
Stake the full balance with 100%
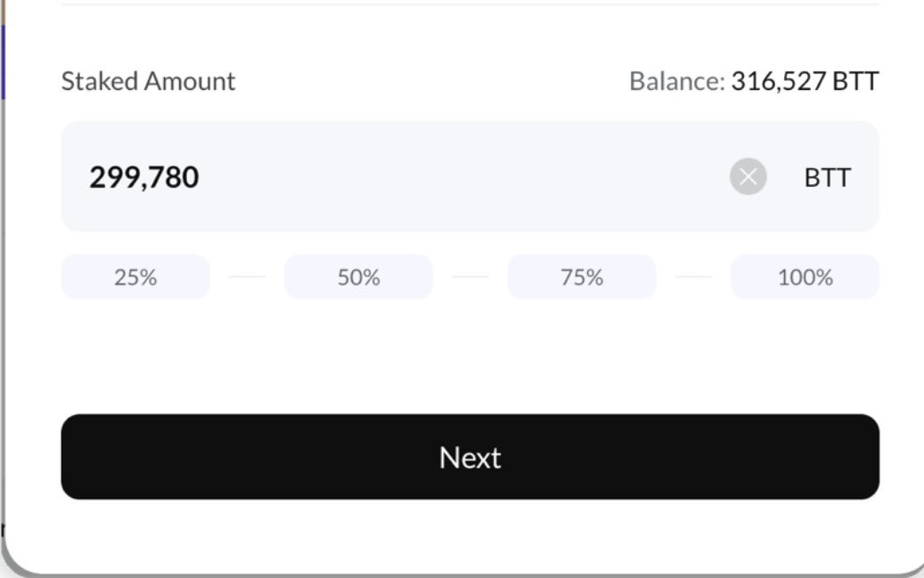805,277
